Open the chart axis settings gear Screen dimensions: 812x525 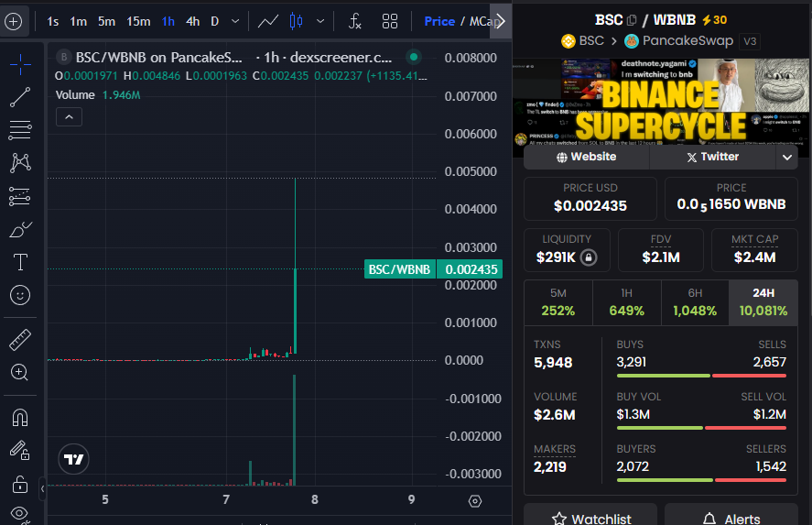click(475, 501)
